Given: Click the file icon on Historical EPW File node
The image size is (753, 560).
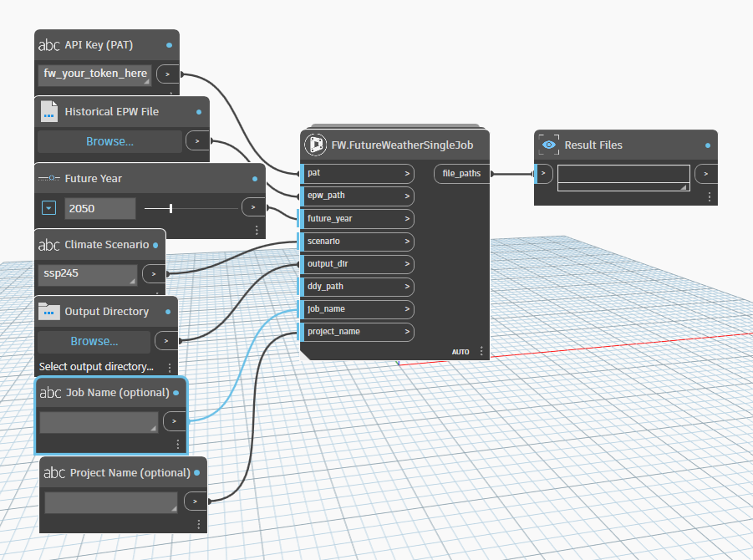Looking at the screenshot, I should coord(49,111).
